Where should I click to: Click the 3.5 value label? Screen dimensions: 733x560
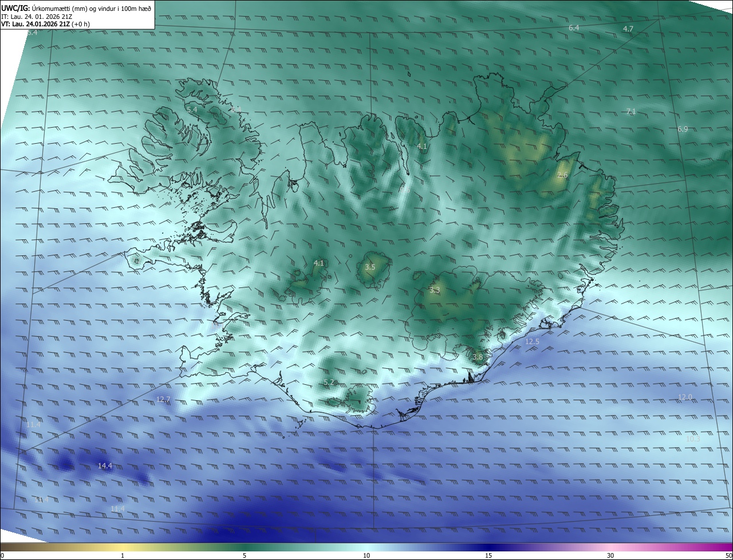tap(370, 267)
